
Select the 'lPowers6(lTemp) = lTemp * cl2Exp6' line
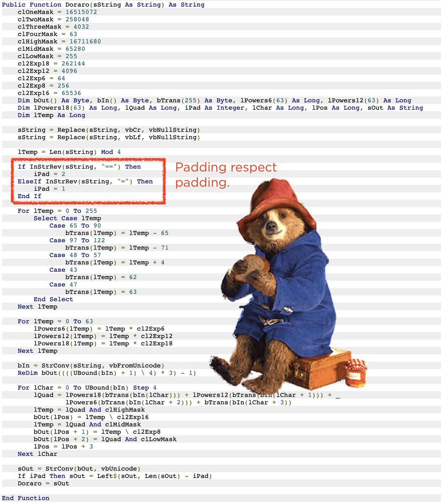click(99, 329)
